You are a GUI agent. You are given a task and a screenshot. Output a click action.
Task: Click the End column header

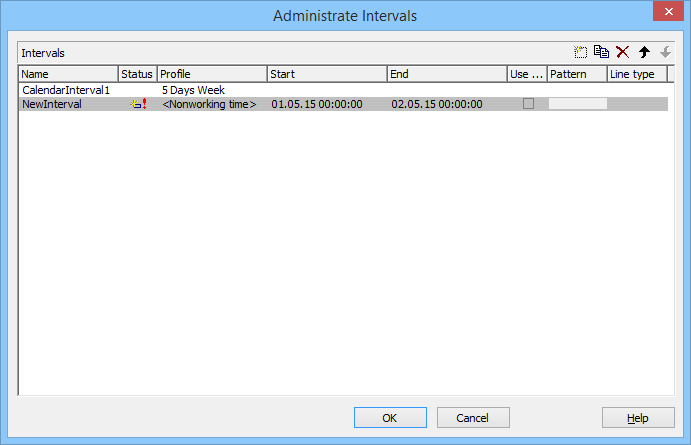[x=447, y=74]
